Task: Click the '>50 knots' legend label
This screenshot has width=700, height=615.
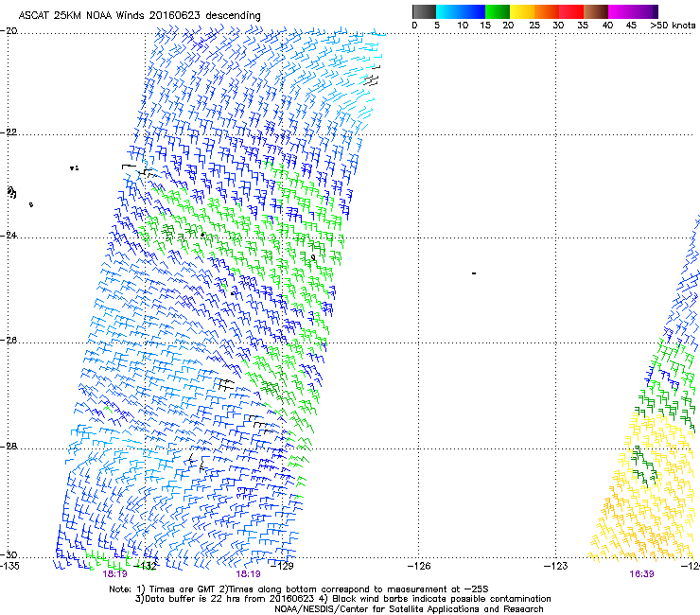Action: pos(674,26)
